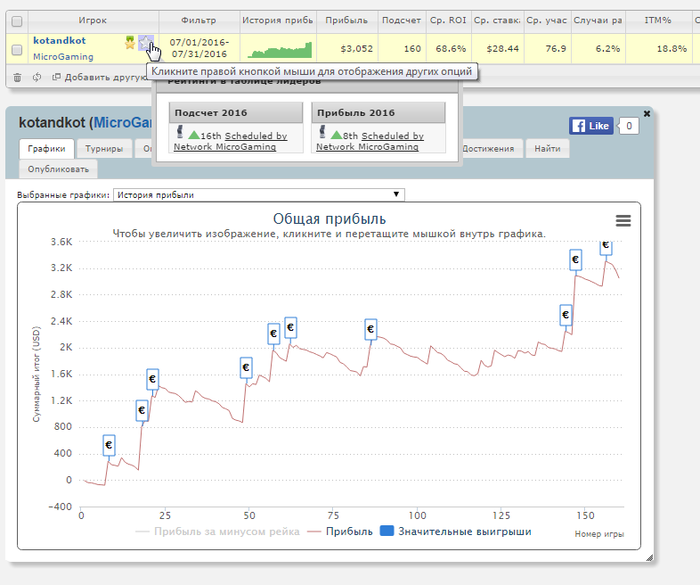Sort by the Ср. ROI column header
This screenshot has width=700, height=585.
click(448, 21)
